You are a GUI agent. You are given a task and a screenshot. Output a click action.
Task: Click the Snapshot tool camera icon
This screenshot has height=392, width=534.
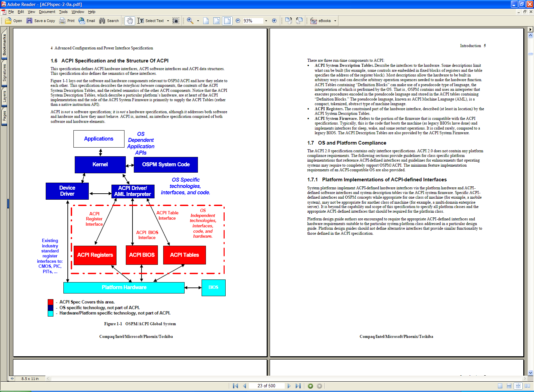pyautogui.click(x=176, y=21)
